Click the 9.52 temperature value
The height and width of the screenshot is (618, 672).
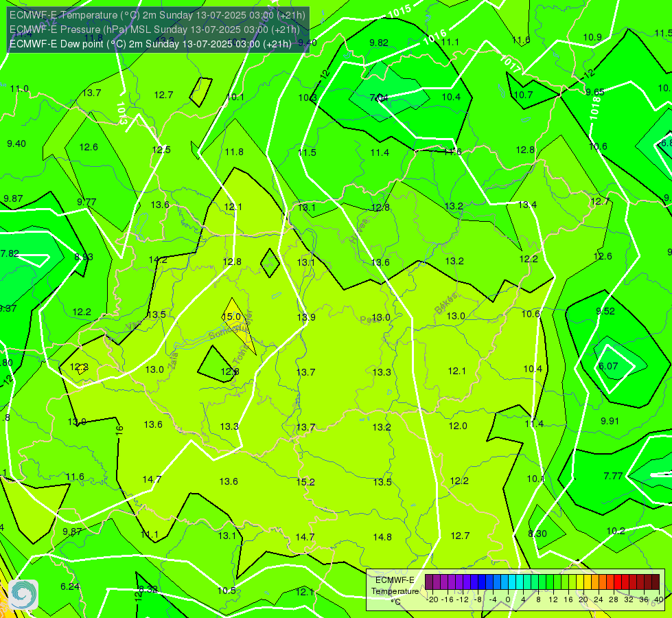(605, 311)
